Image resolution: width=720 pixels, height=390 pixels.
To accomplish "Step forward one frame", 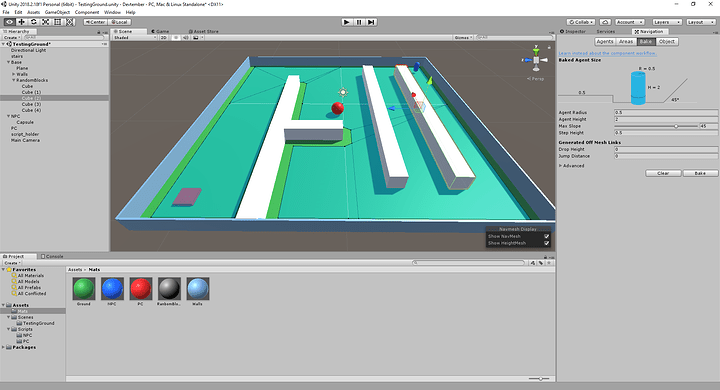I will click(371, 22).
